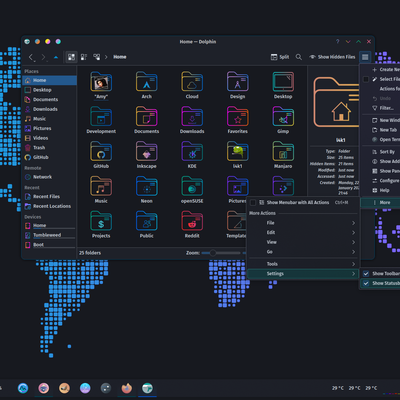Viewport: 400px width, 400px height.
Task: Open Recent Files in sidebar
Action: pyautogui.click(x=50, y=197)
